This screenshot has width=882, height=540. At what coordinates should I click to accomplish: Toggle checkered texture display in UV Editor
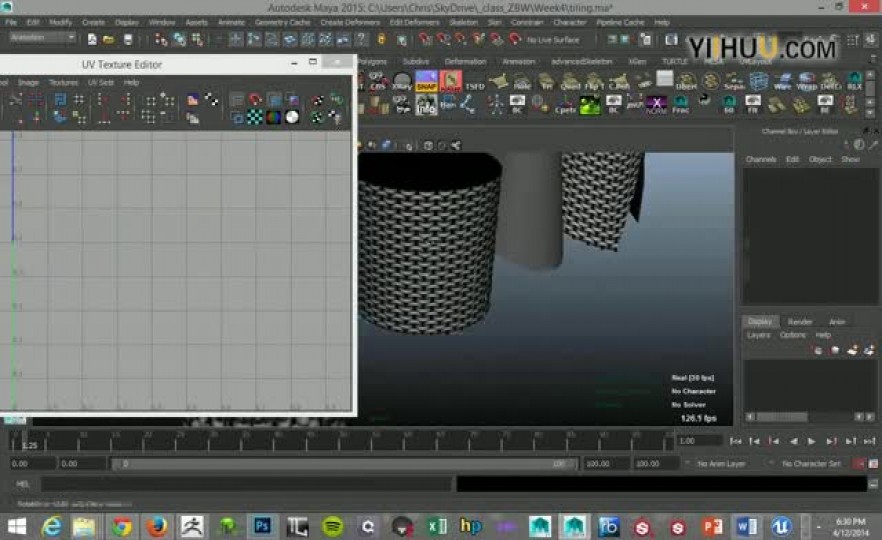(255, 117)
